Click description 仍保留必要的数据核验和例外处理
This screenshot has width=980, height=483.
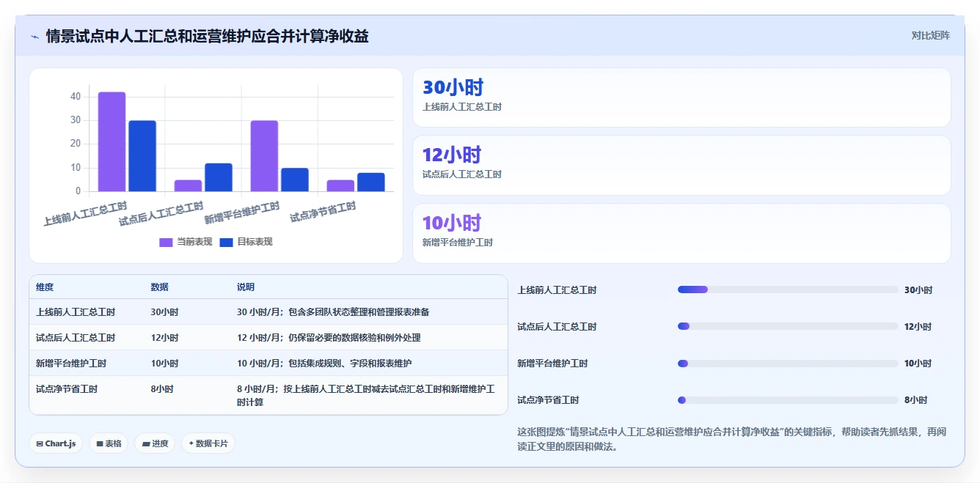(355, 337)
